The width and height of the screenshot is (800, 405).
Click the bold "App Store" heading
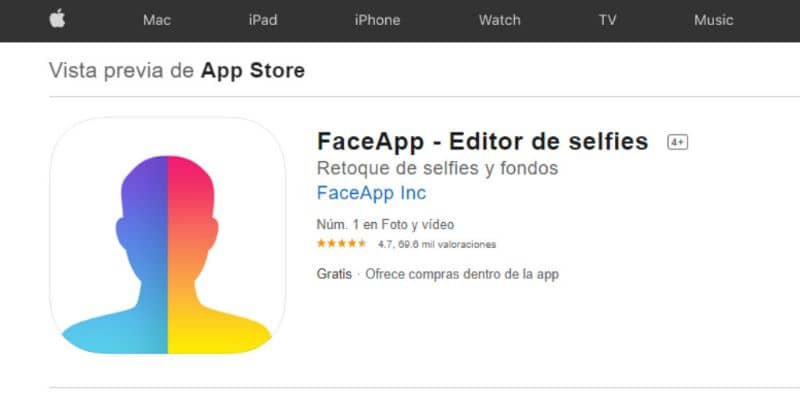[253, 71]
